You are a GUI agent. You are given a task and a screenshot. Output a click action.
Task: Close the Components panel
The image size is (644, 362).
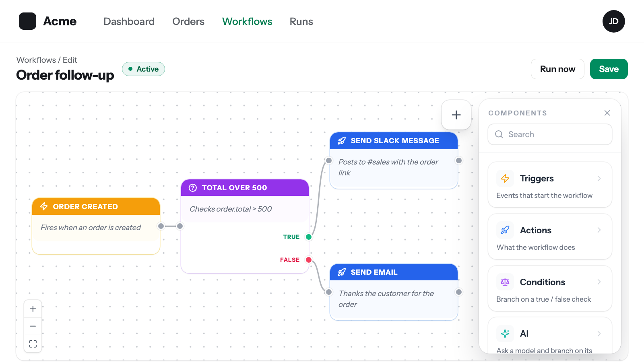pos(607,113)
